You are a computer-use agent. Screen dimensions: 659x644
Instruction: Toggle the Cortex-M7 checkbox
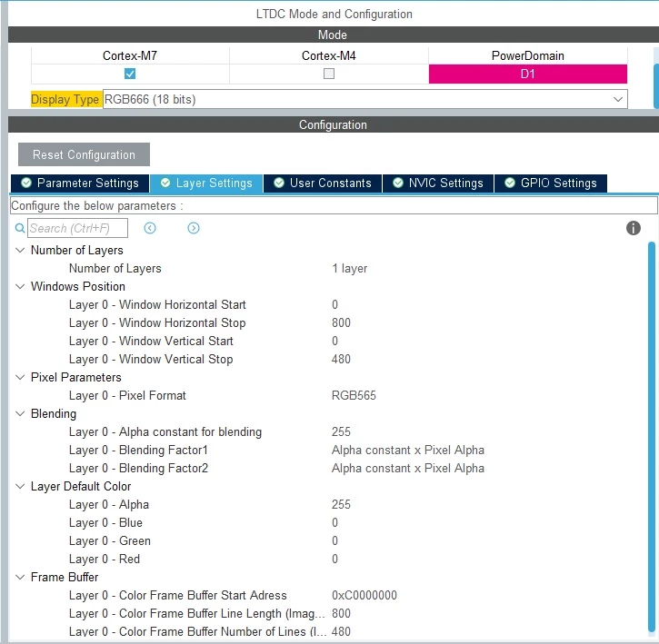130,74
